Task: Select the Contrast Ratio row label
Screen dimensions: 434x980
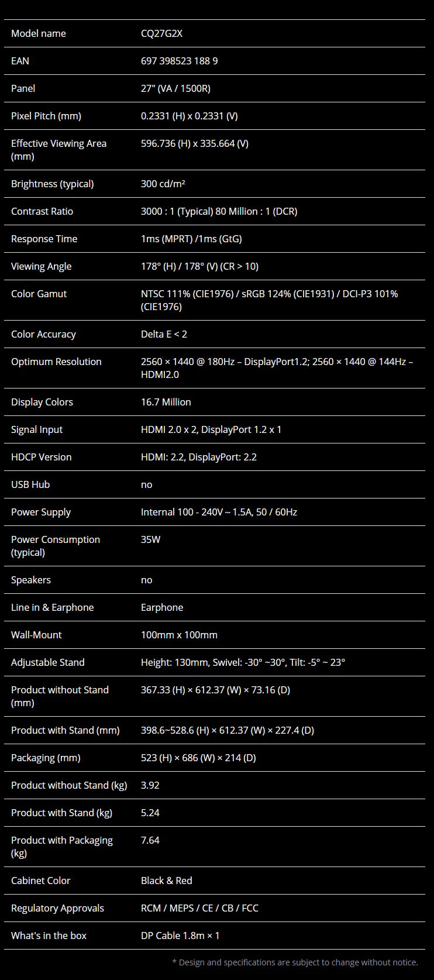Action: pos(42,211)
